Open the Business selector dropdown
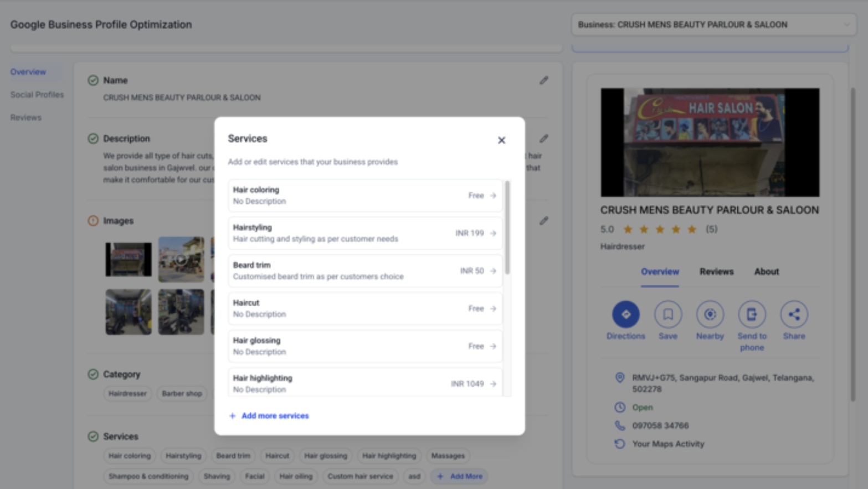The height and width of the screenshot is (489, 868). 714,24
